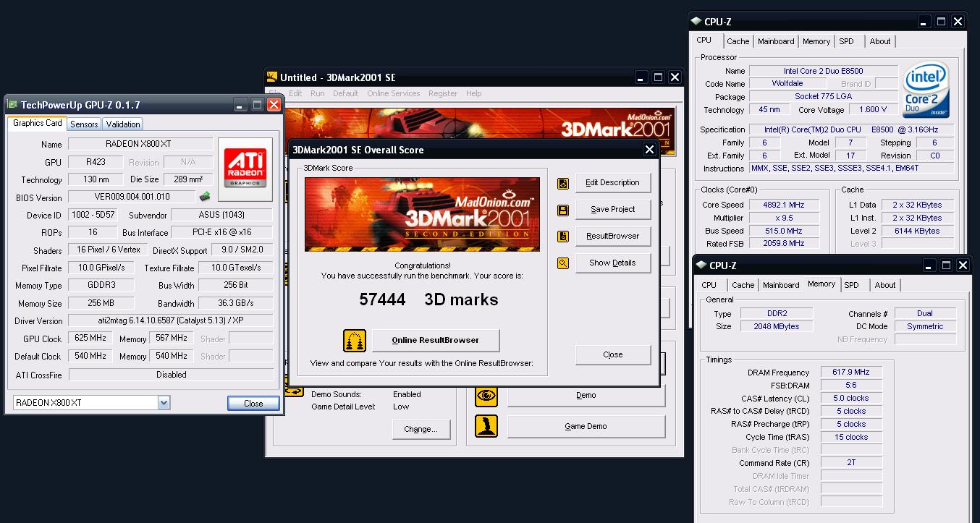Open the About tab in top CPU-Z
Screen dimensions: 980x523
(880, 42)
